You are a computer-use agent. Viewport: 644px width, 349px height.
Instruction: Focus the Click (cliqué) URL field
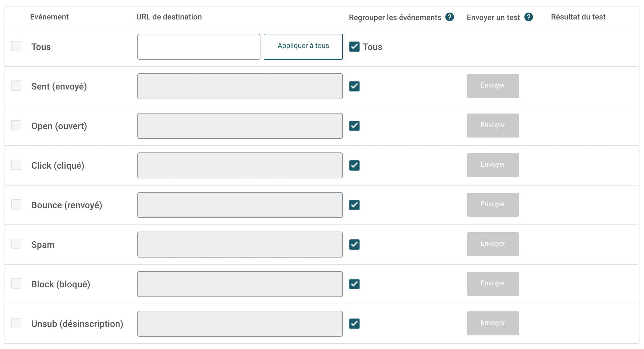pos(240,165)
